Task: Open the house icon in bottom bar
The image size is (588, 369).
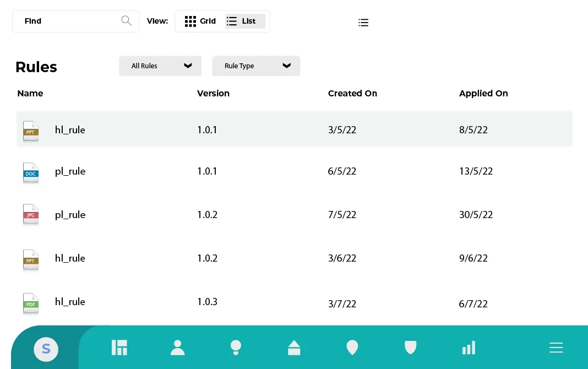Action: coord(294,348)
